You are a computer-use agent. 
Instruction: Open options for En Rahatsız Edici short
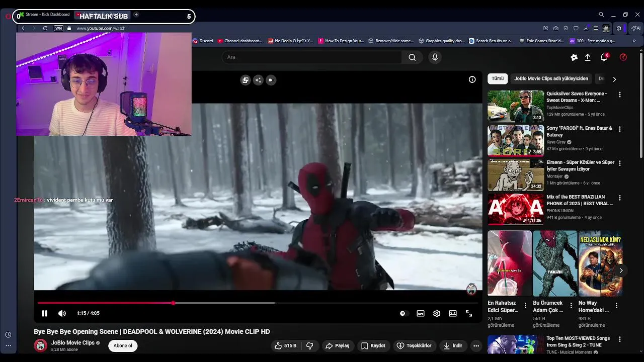point(526,305)
